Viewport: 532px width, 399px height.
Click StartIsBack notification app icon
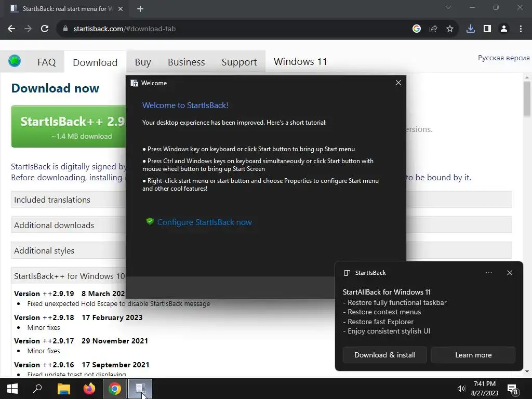click(x=347, y=273)
